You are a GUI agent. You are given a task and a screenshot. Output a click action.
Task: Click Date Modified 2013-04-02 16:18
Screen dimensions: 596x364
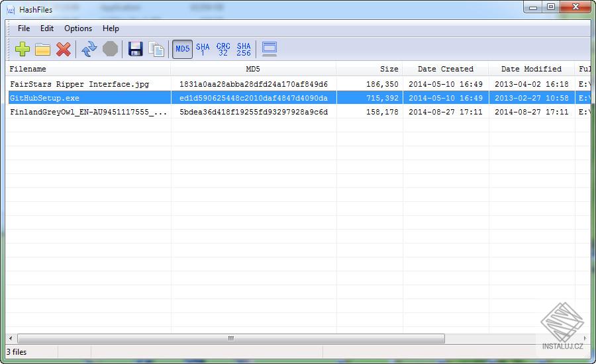tap(531, 84)
